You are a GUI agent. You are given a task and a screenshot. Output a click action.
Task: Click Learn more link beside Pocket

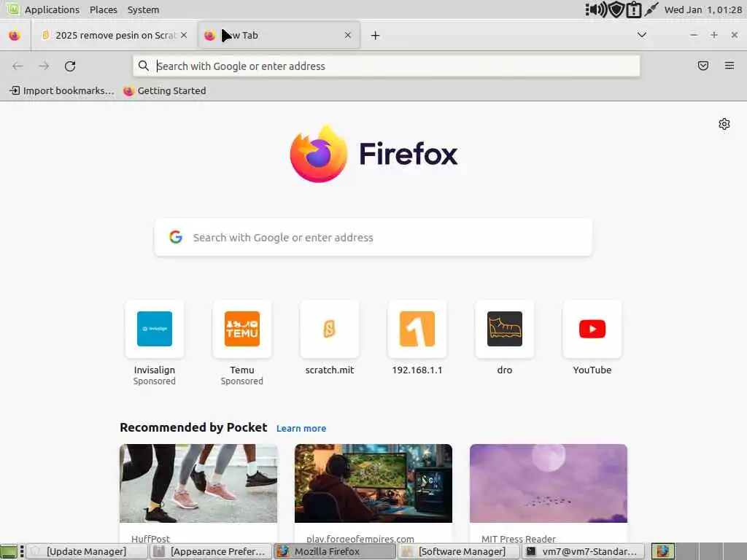[301, 429]
